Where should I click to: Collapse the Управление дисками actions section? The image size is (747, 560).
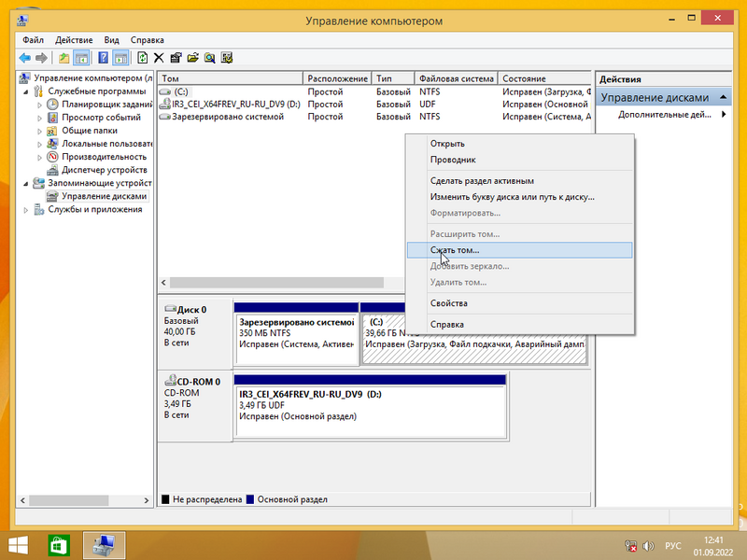pos(723,98)
